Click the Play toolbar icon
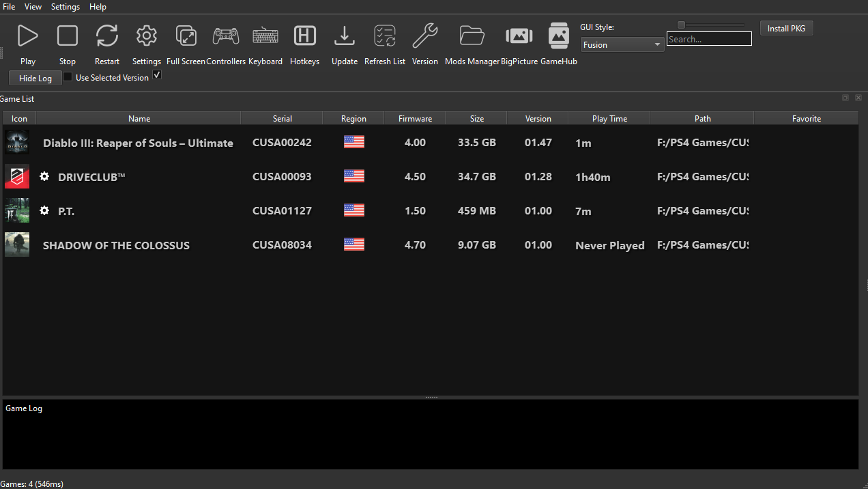Screen dimensions: 868x489 click(28, 36)
